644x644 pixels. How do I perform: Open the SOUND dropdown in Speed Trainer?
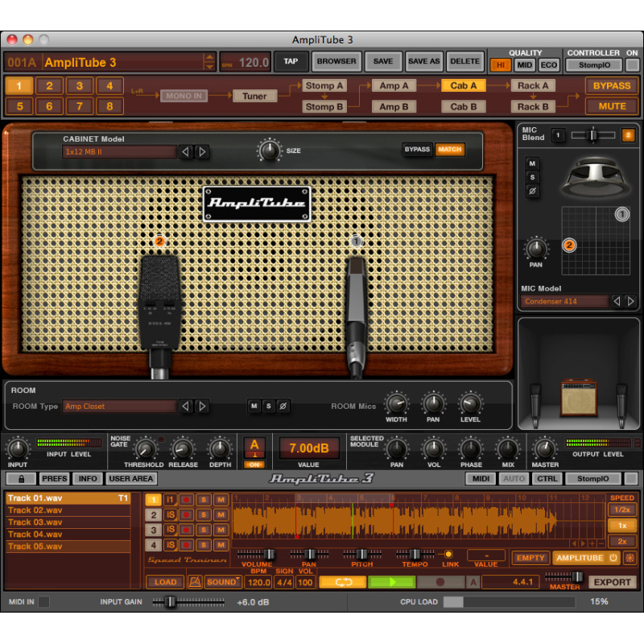pos(223,582)
